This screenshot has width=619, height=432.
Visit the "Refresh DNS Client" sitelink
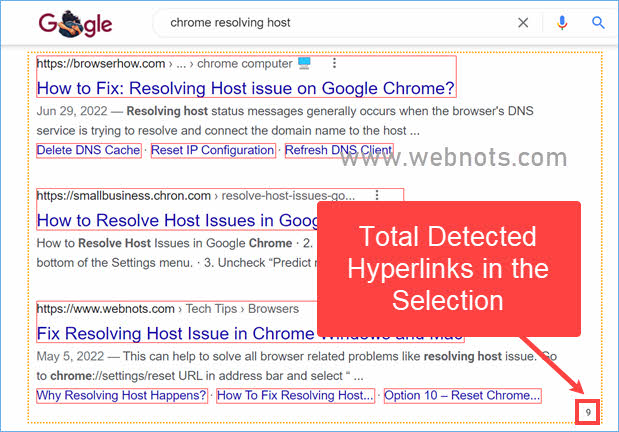(338, 150)
